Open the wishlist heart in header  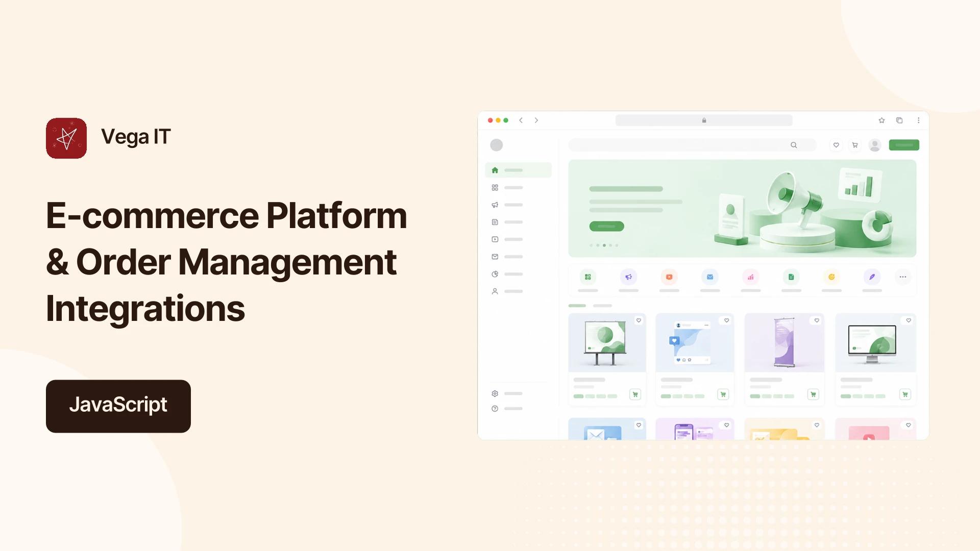tap(836, 145)
